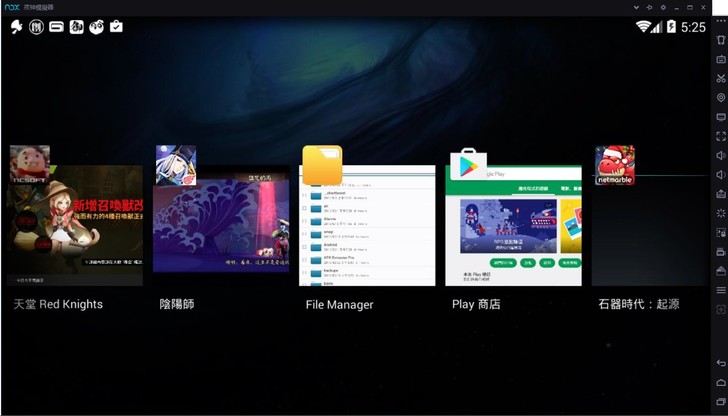
Task: Open the Play Store update notification icon
Action: click(x=117, y=26)
